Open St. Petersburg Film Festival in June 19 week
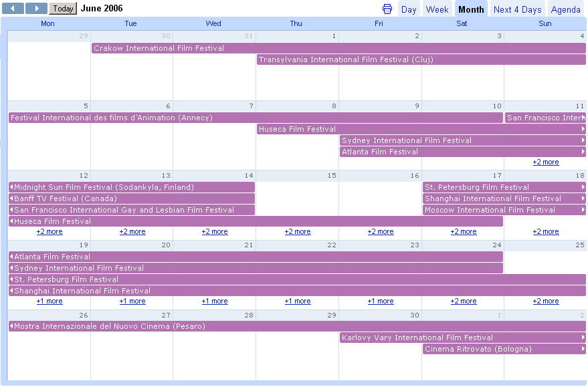The width and height of the screenshot is (588, 387). pyautogui.click(x=298, y=279)
